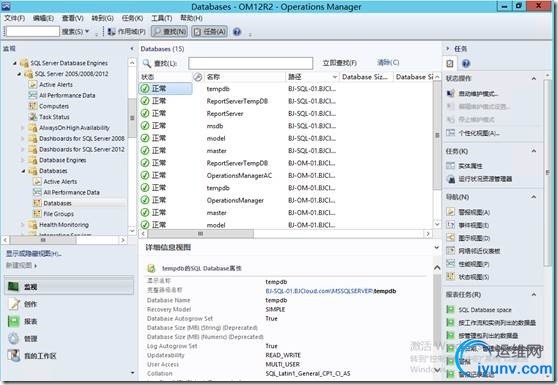Collapse the 导航(N) section
Viewport: 558px width, 385px height.
point(534,197)
